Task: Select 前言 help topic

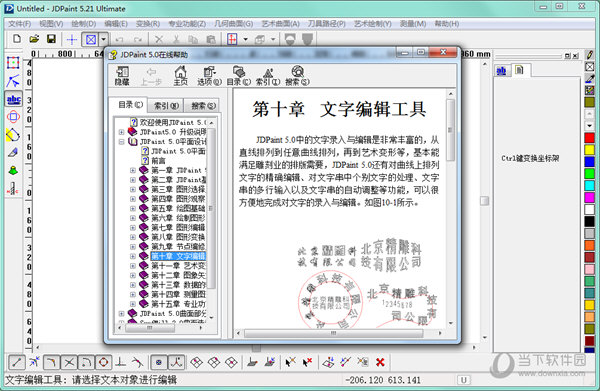Action: tap(158, 161)
